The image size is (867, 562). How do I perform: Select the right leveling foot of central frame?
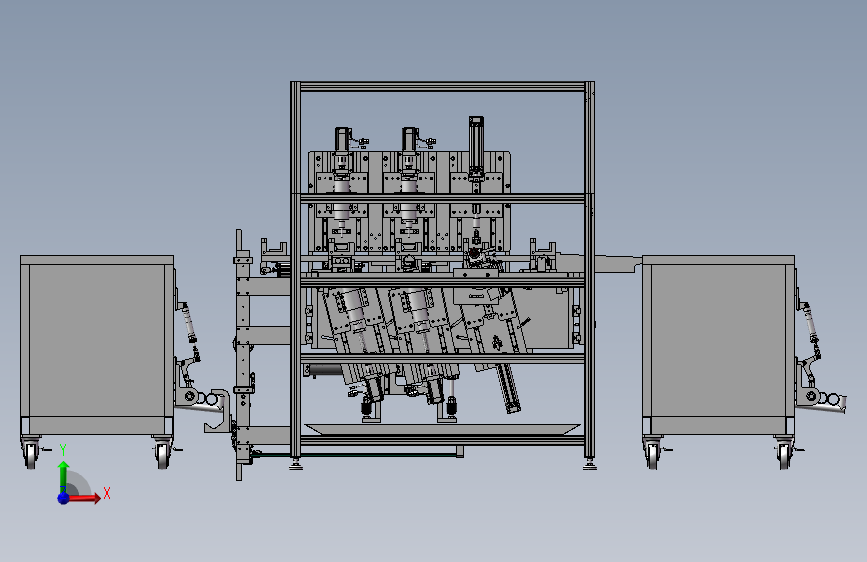coord(589,464)
